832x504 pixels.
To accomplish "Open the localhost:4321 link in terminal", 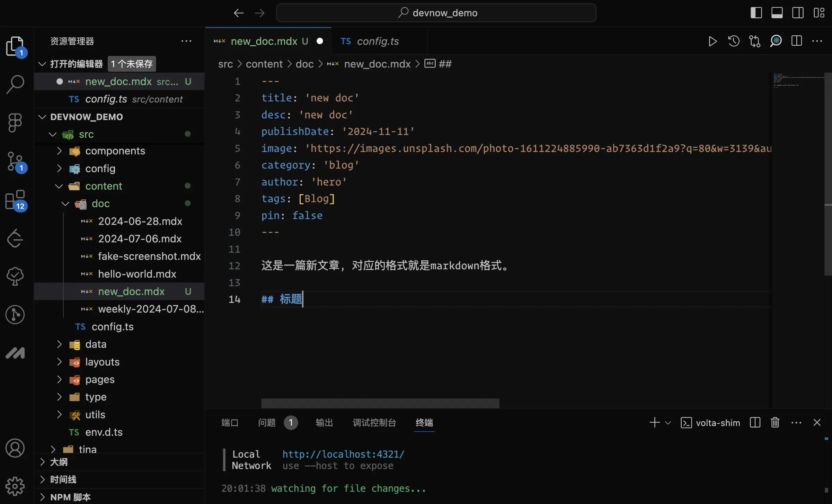I will 343,454.
